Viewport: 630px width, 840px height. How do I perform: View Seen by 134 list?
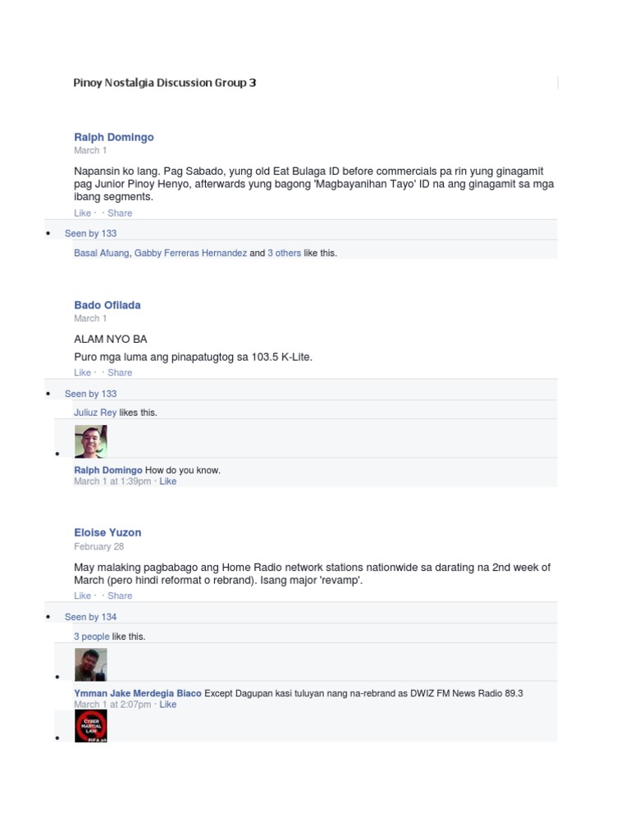click(90, 617)
